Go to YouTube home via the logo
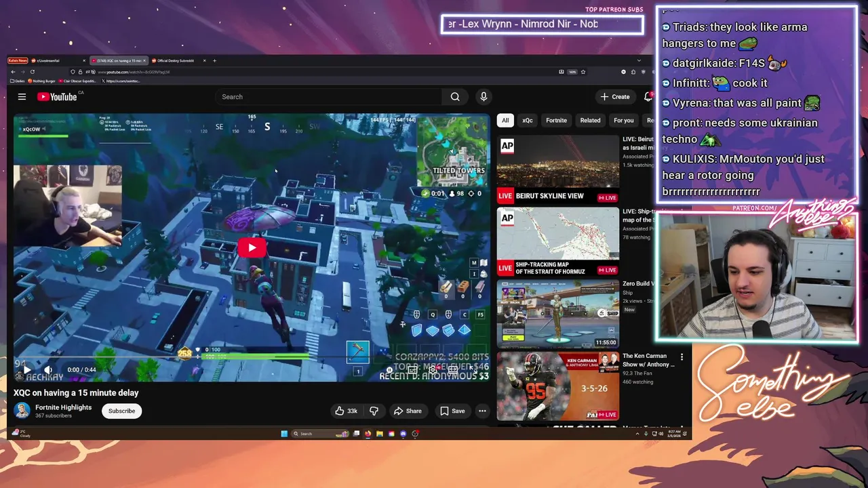The width and height of the screenshot is (868, 488). click(57, 97)
